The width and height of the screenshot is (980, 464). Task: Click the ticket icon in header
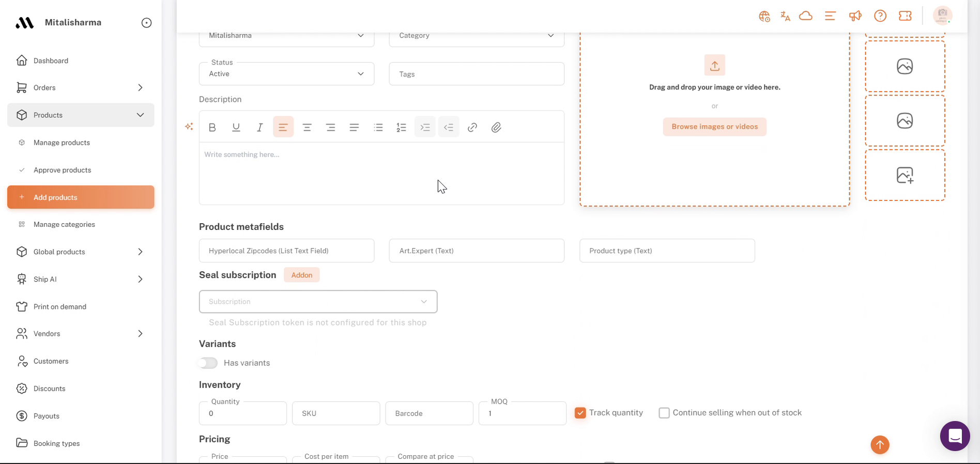pos(905,16)
